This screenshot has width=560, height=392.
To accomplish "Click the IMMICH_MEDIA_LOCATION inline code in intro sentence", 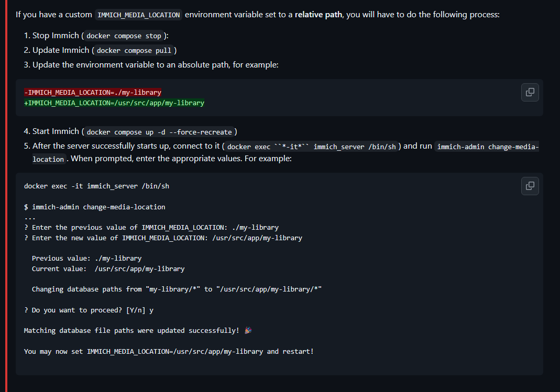I will click(139, 15).
